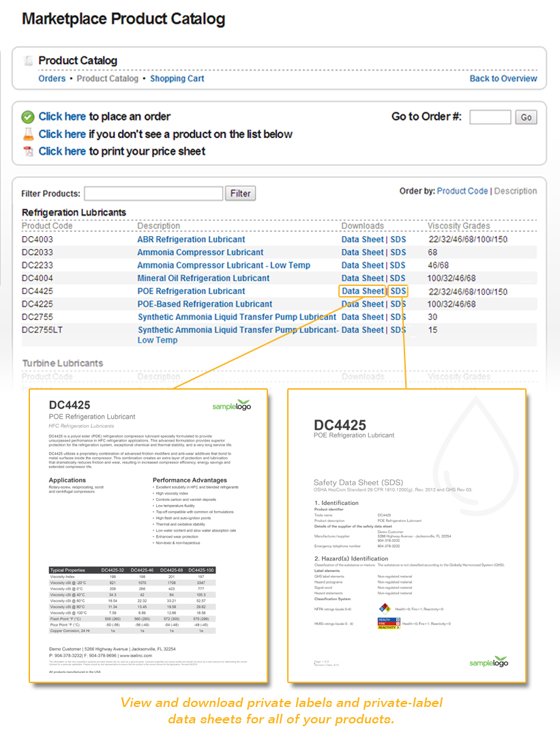Open Ammonia Compressor Lubricant - Low Temp
The image size is (560, 737).
[x=224, y=265]
